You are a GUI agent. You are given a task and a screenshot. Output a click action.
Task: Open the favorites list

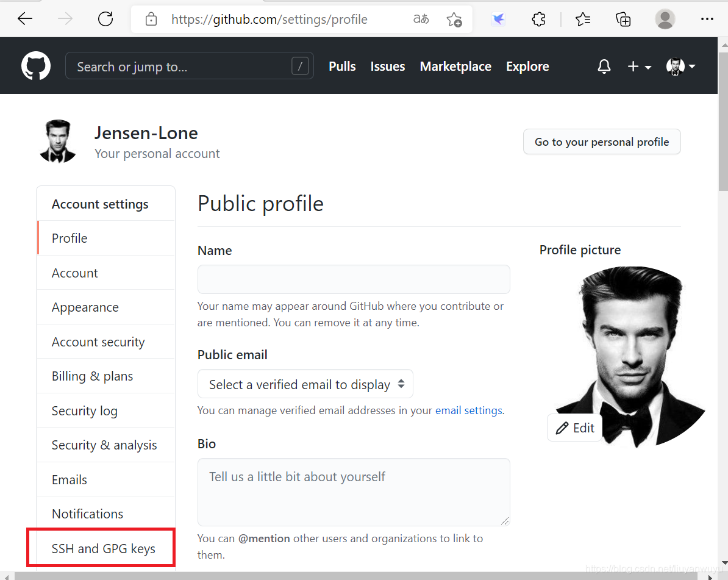coord(583,19)
